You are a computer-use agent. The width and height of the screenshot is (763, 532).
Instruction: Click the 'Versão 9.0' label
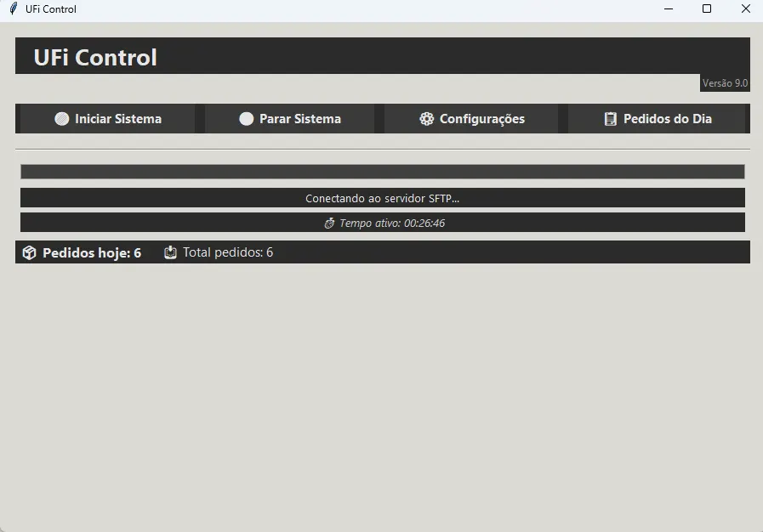tap(725, 82)
